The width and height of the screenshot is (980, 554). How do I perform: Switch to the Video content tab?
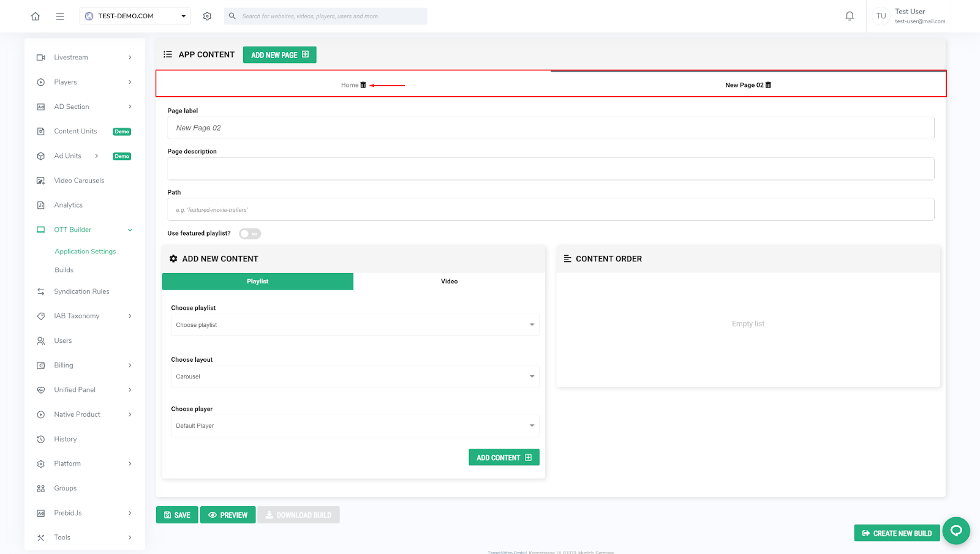tap(449, 282)
